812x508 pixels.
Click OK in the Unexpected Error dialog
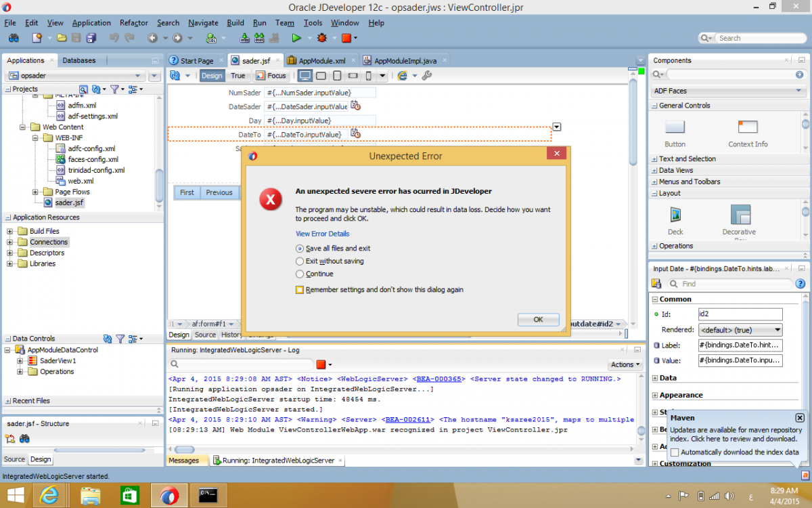[x=538, y=319]
